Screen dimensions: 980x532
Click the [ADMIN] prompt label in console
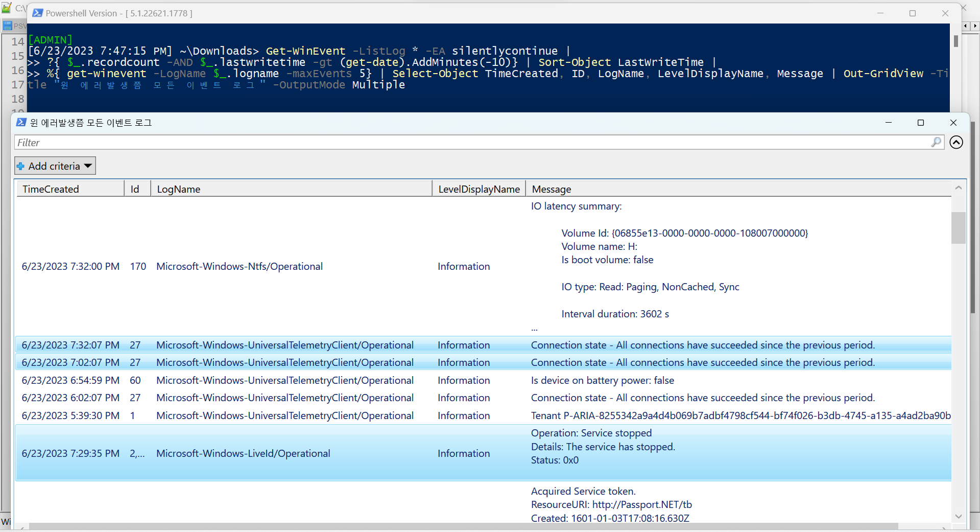(51, 40)
